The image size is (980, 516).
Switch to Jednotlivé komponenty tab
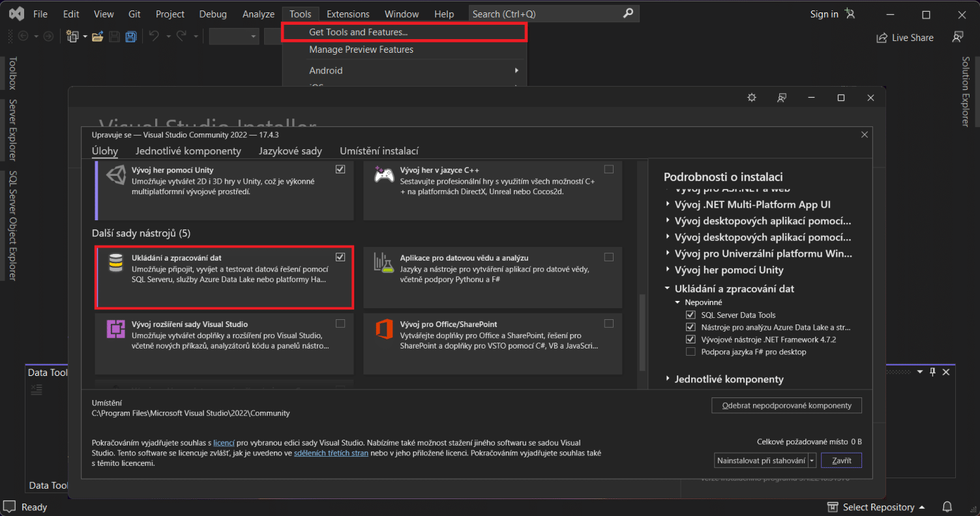(188, 151)
